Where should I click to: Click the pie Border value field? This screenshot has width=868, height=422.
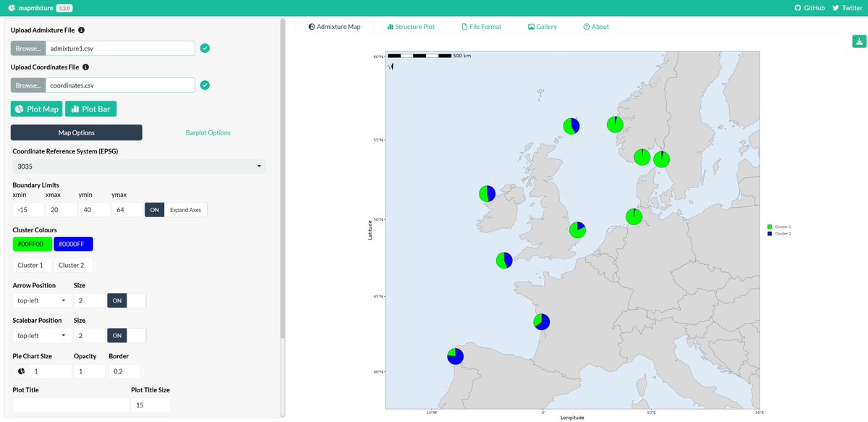[124, 371]
